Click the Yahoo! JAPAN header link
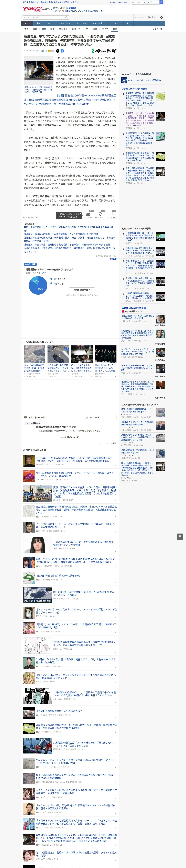This screenshot has width=186, height=868. tap(116, 2)
